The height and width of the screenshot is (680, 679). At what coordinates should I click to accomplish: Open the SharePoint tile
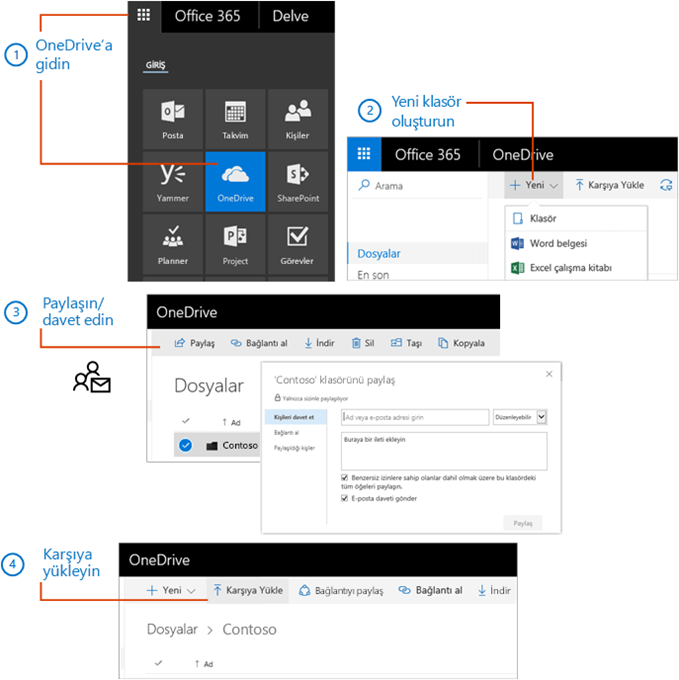(x=297, y=182)
